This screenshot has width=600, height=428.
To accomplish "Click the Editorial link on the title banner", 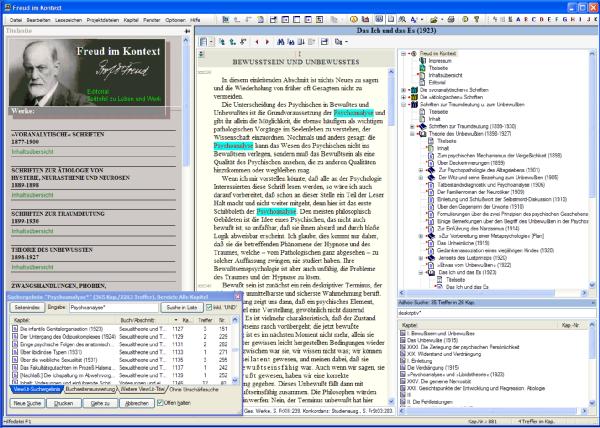I will tap(98, 92).
